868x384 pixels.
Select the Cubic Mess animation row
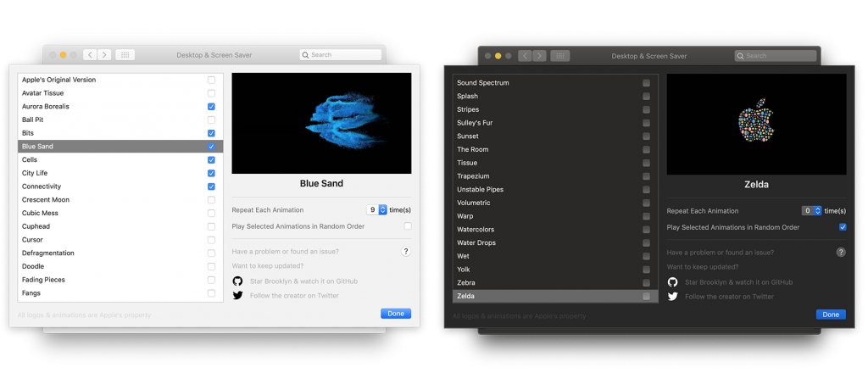pyautogui.click(x=120, y=213)
